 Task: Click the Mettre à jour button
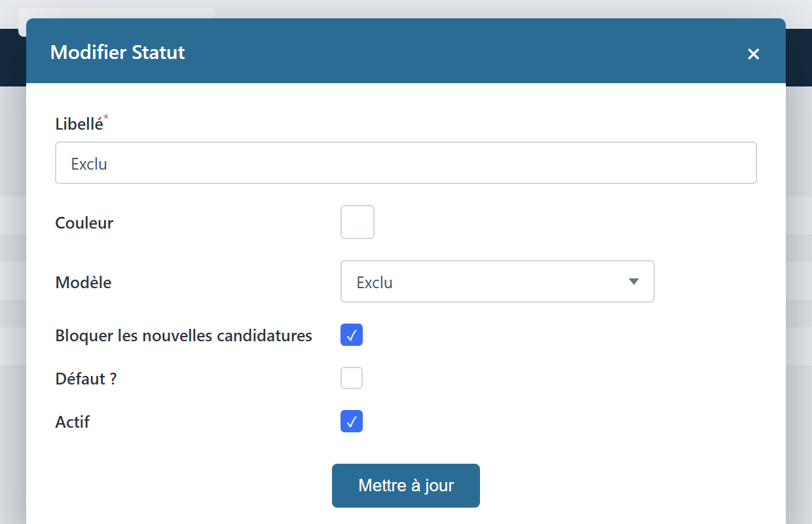click(x=406, y=485)
